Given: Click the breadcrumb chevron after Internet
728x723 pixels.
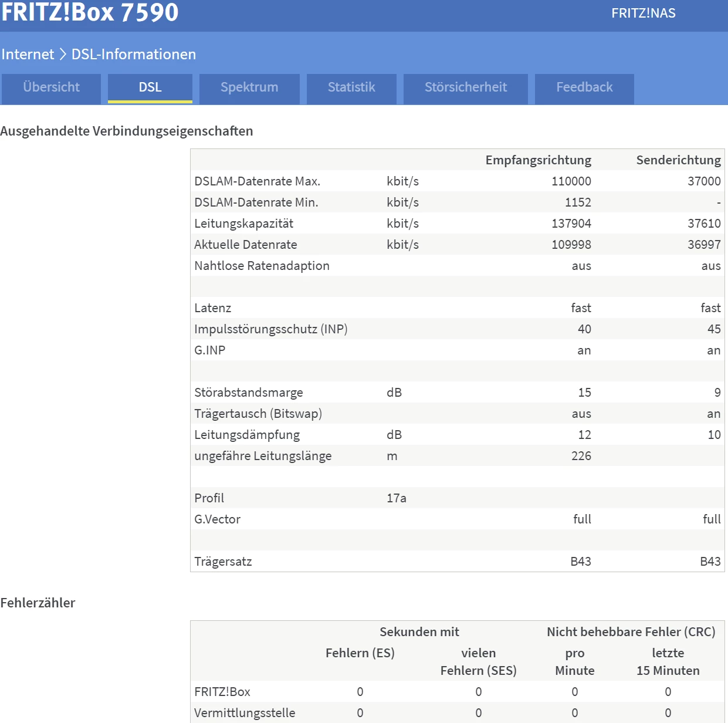Looking at the screenshot, I should click(x=63, y=54).
